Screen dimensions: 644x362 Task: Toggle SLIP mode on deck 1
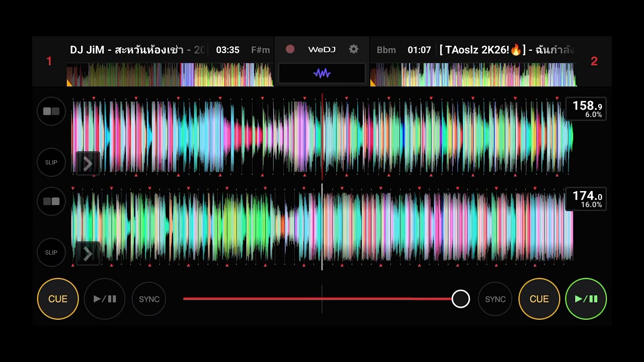pos(51,162)
